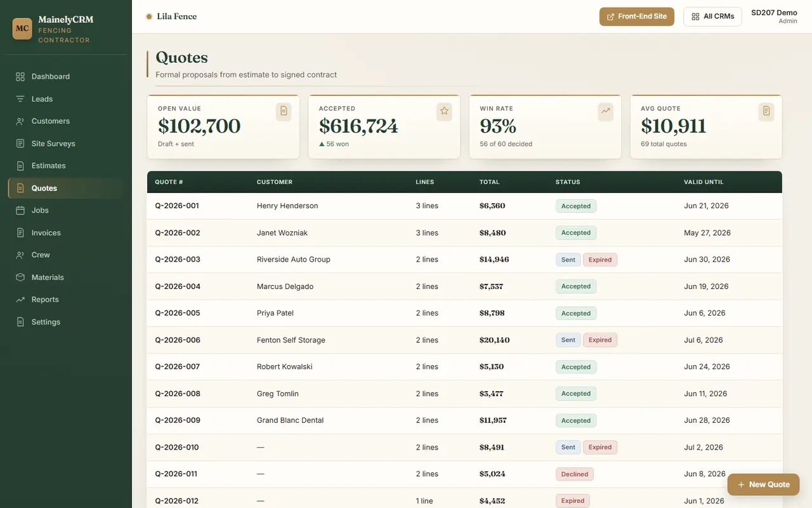Sort by the Valid Until column header
The width and height of the screenshot is (812, 508).
pos(704,182)
